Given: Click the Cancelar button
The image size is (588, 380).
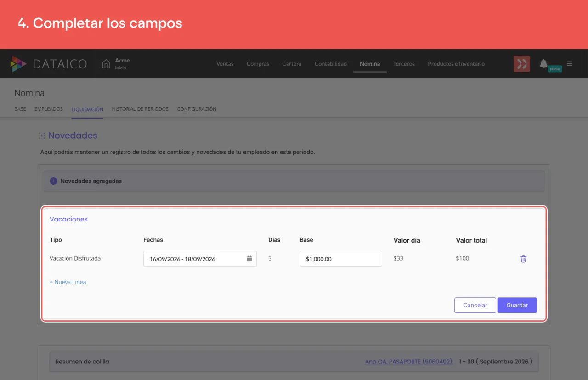Looking at the screenshot, I should (x=475, y=305).
